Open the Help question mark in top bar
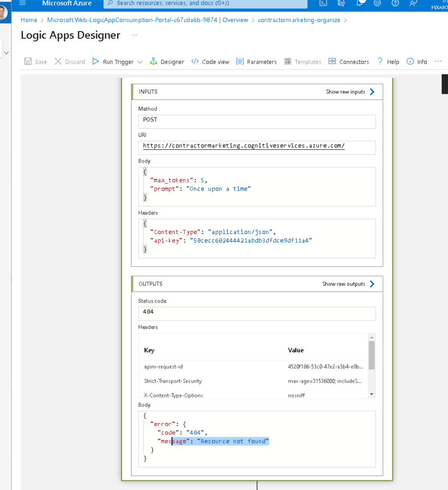Screen dimensions: 448x490 click(395, 3)
